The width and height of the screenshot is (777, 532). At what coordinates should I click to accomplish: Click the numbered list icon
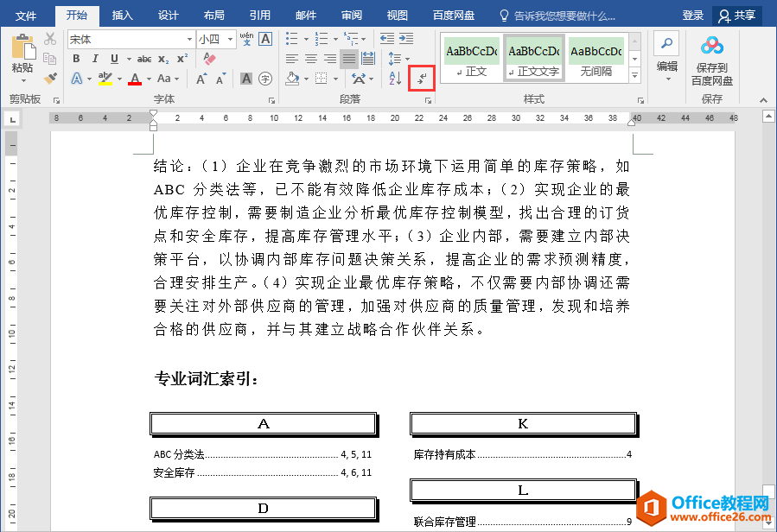click(x=322, y=39)
